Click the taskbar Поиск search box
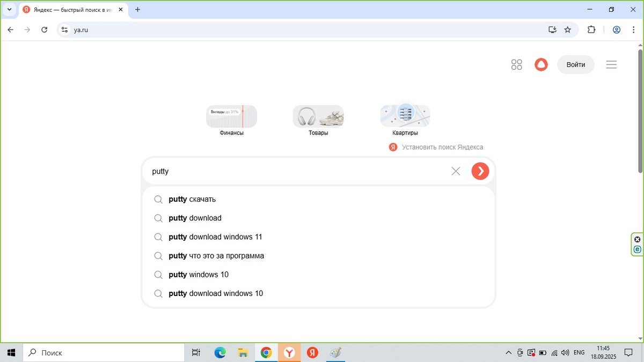 tap(104, 352)
